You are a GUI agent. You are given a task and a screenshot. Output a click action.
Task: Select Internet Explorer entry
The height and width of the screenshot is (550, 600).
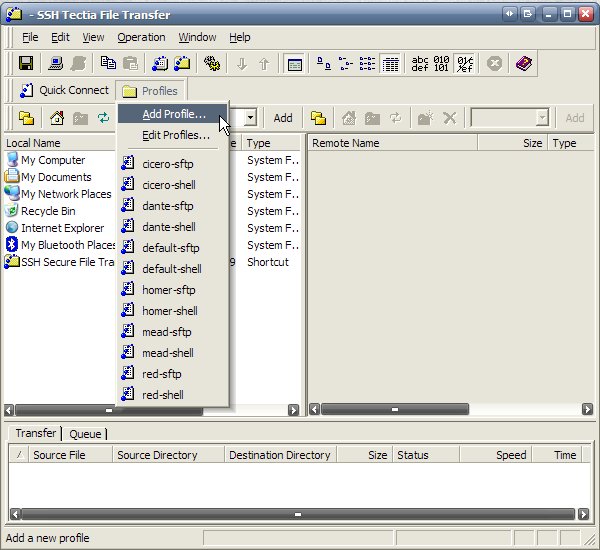55,228
